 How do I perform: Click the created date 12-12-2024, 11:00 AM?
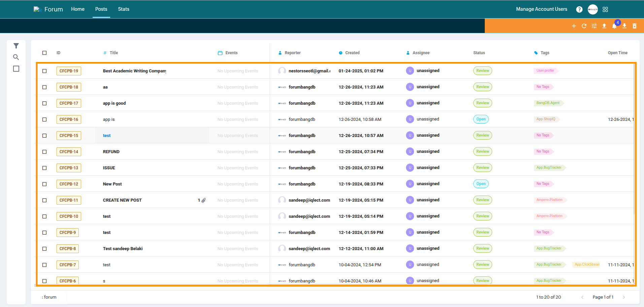[361, 249]
